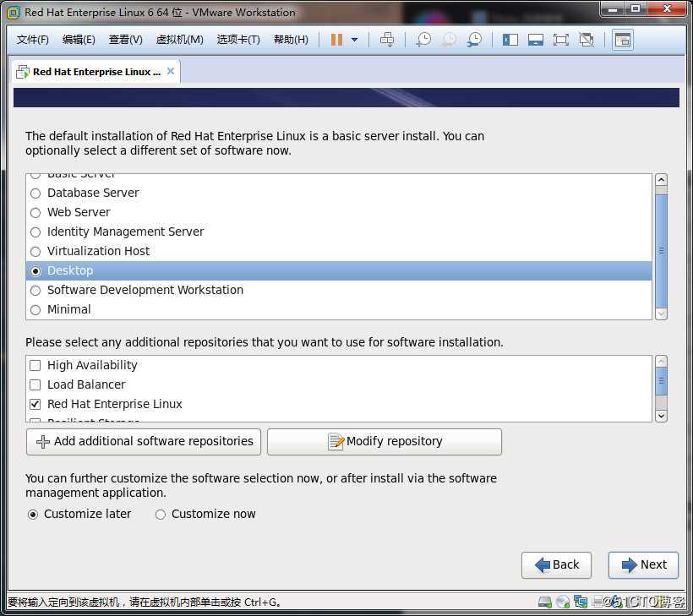Open the power options dropdown arrow next to pause
Image resolution: width=693 pixels, height=616 pixels.
click(354, 40)
